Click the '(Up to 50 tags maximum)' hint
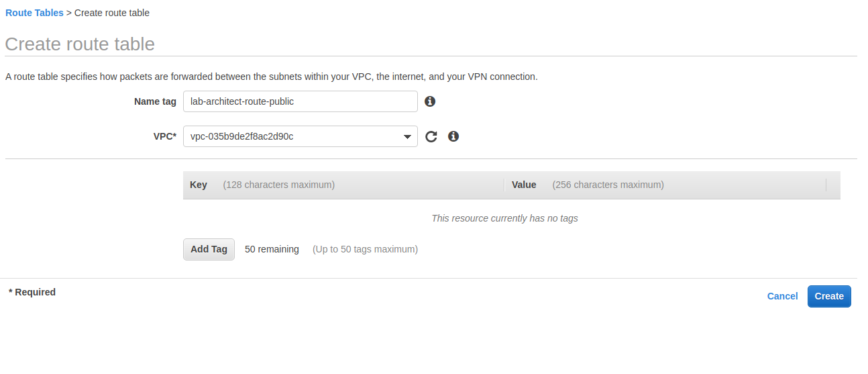The width and height of the screenshot is (868, 374). click(365, 249)
